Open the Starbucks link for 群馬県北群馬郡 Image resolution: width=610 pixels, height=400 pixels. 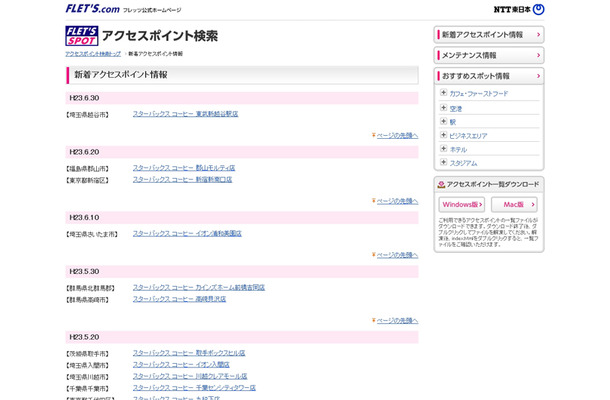(x=199, y=288)
